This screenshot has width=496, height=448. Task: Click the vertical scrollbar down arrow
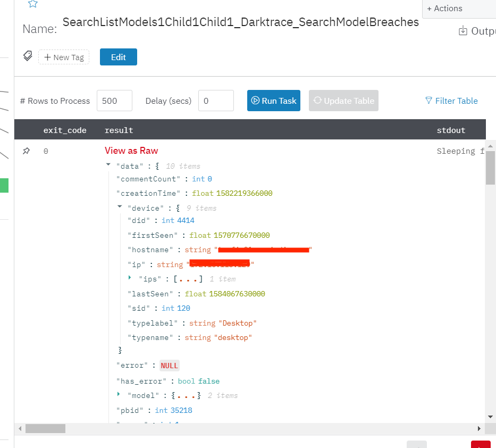490,417
